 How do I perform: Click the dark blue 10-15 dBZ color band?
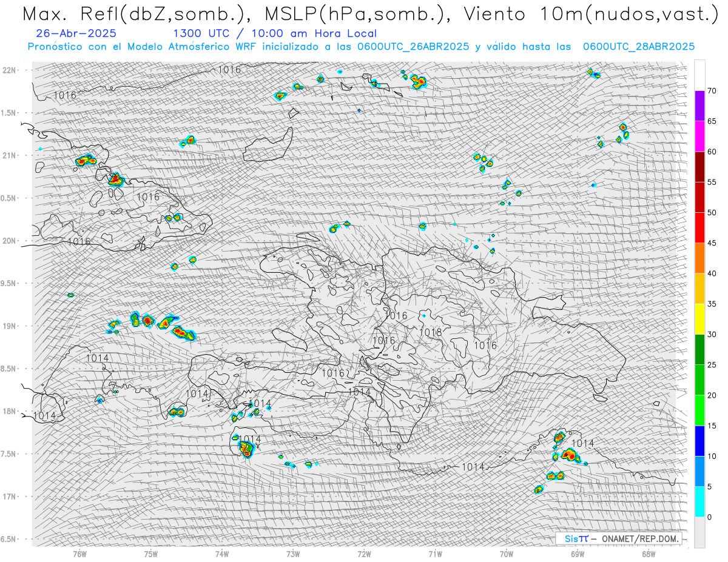(699, 441)
